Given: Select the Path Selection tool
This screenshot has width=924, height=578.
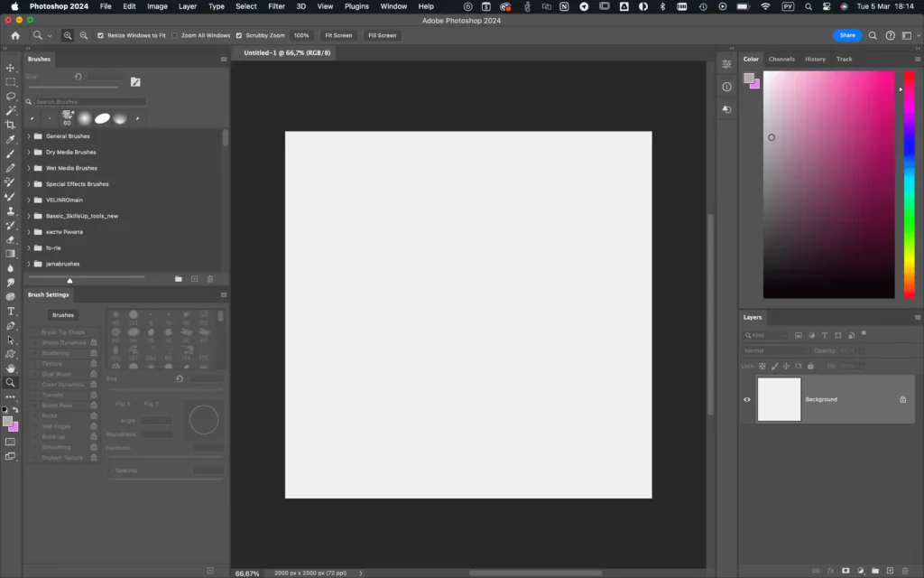Looking at the screenshot, I should point(11,340).
